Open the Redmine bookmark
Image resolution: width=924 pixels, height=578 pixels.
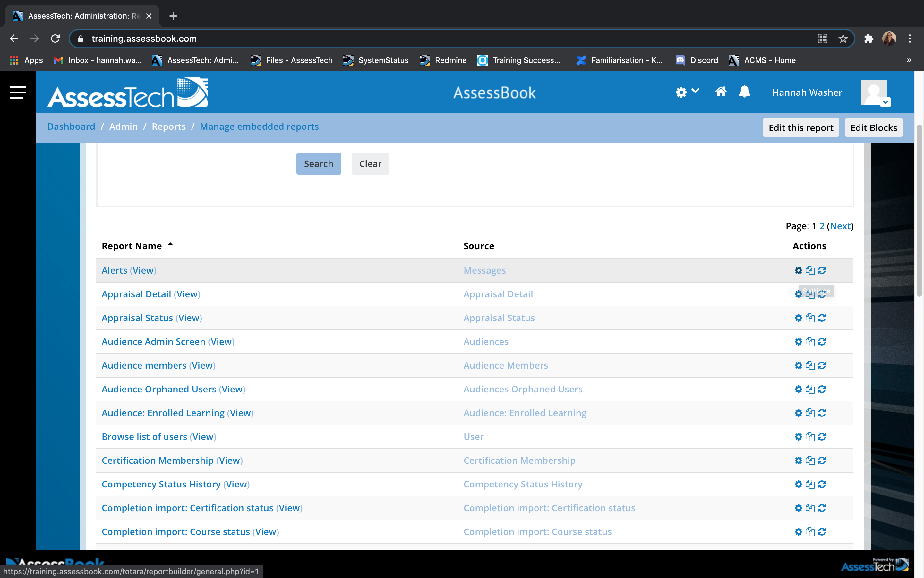(x=442, y=60)
